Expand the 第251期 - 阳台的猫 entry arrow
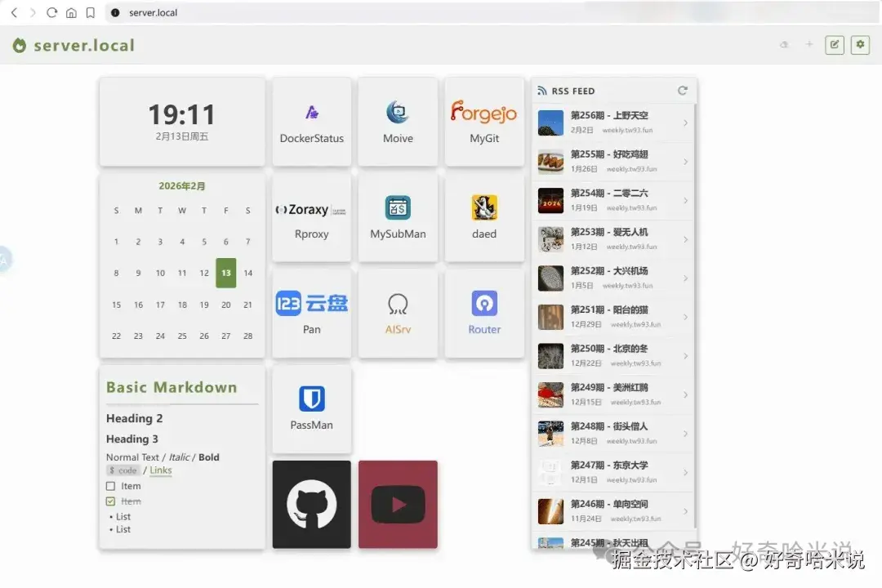The image size is (882, 588). pos(685,317)
